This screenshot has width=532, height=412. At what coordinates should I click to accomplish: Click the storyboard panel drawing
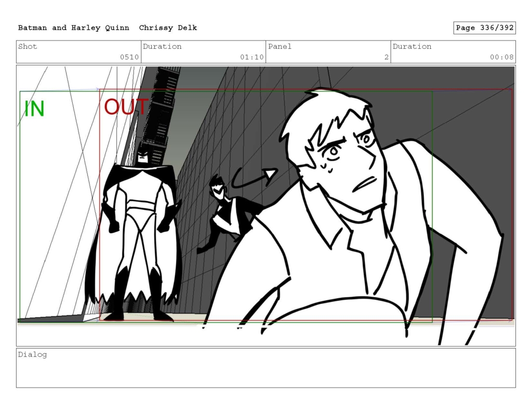click(266, 206)
